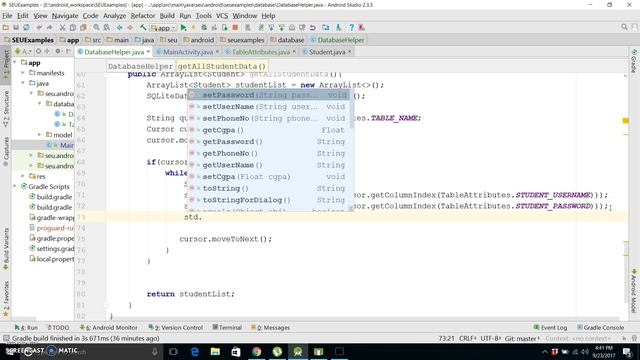
Task: Navigate Back with the left arrow icon
Action: [120, 27]
